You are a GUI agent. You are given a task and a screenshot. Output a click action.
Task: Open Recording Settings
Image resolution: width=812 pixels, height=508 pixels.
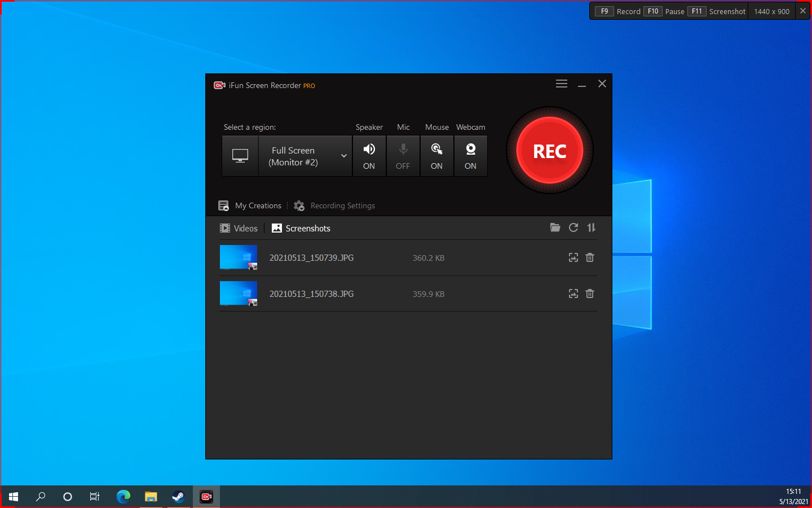click(x=334, y=205)
